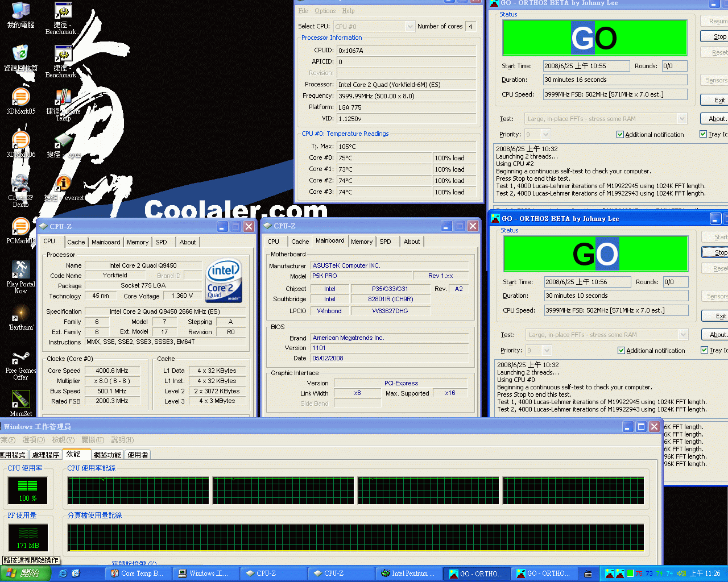728x582 pixels.
Task: Select Mainboard tab in left CPU-Z window
Action: [x=106, y=242]
